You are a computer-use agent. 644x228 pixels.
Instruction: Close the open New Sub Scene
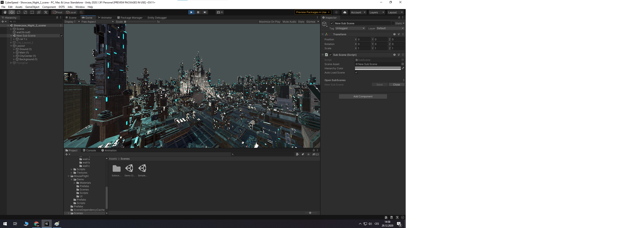click(397, 85)
